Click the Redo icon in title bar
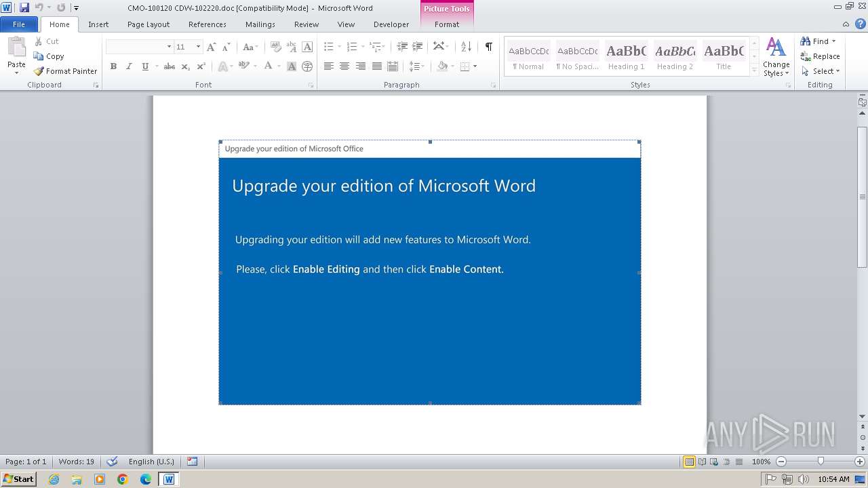The width and height of the screenshot is (868, 488). 61,7
